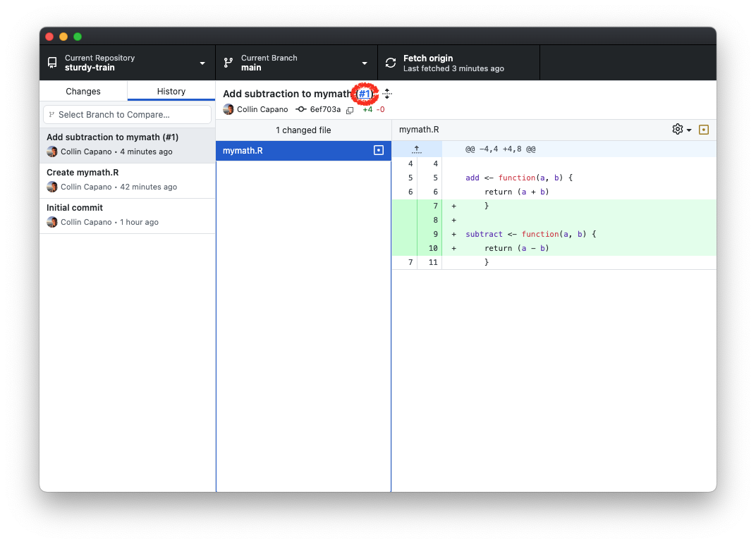
Task: Close the window with the red button
Action: click(49, 37)
